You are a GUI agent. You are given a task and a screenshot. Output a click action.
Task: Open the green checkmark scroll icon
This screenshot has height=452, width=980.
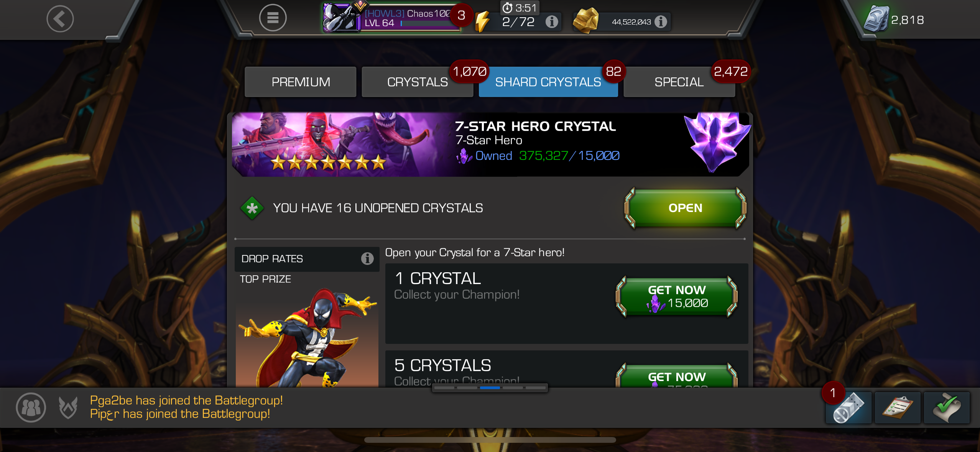pos(947,408)
